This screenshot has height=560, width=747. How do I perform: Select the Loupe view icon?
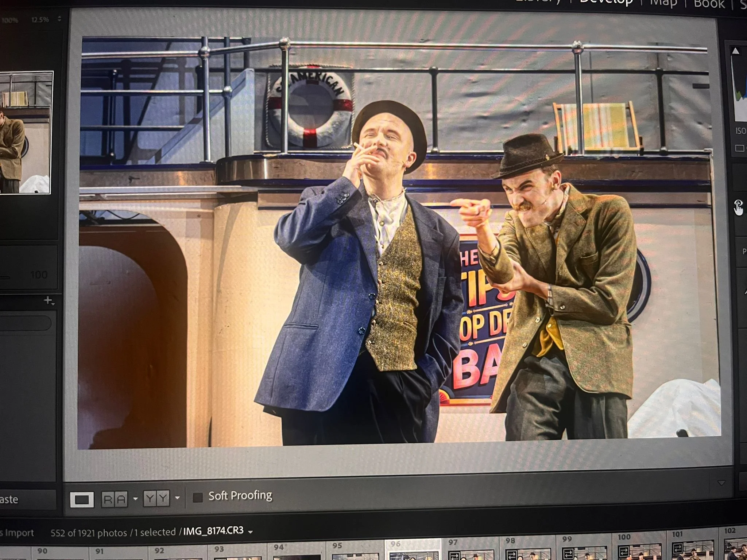click(x=82, y=499)
